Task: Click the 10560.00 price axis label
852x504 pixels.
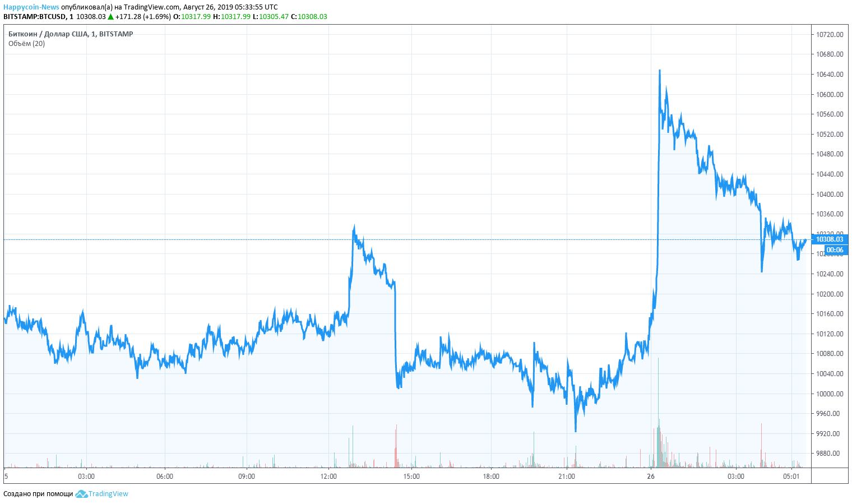Action: (x=830, y=114)
